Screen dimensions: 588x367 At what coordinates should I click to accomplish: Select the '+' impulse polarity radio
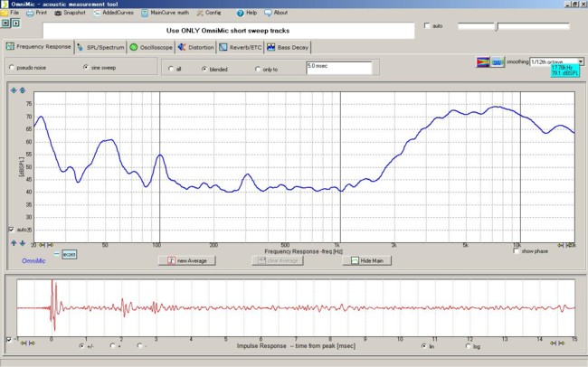(x=113, y=345)
